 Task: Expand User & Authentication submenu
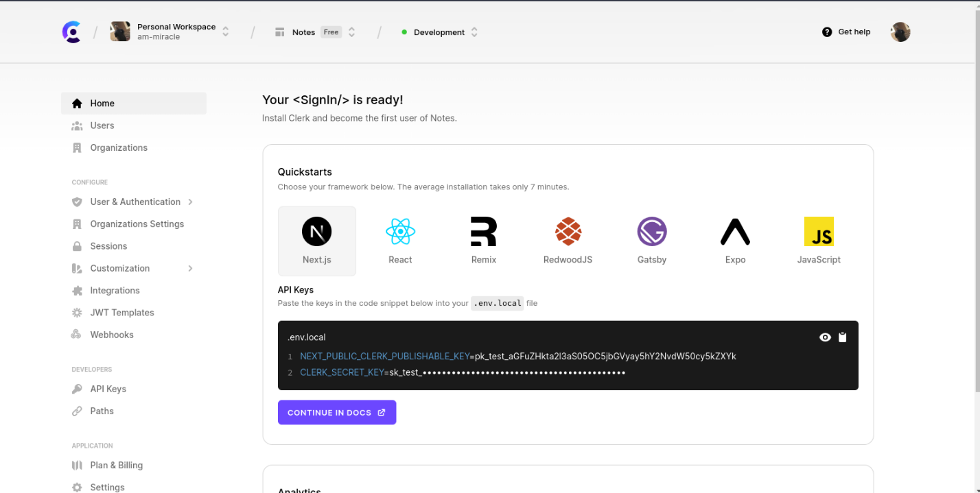[x=190, y=202]
